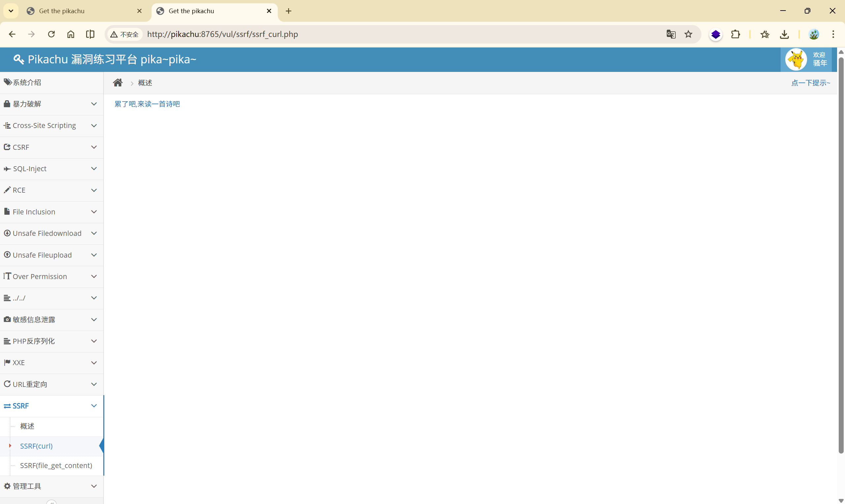This screenshot has height=504, width=845.
Task: Open the extensions puzzle icon
Action: coord(735,34)
